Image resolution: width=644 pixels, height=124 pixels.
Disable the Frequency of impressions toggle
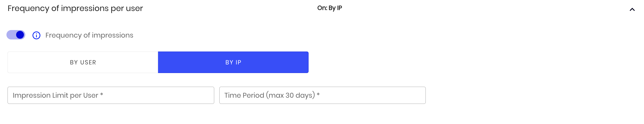tap(16, 35)
